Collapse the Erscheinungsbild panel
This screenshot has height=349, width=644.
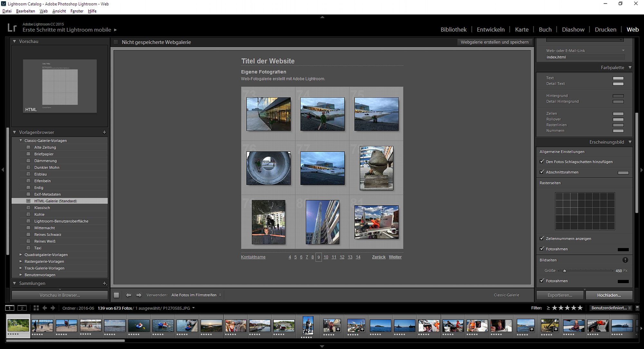coord(630,142)
